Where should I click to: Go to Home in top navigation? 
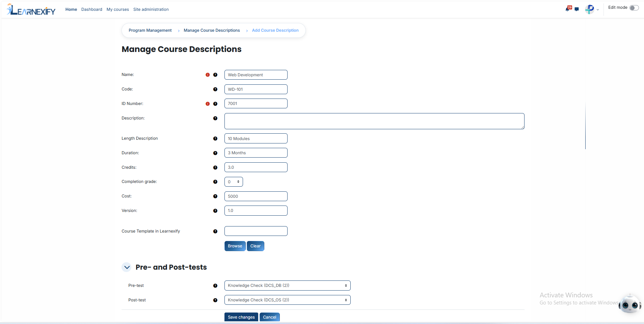[x=71, y=9]
